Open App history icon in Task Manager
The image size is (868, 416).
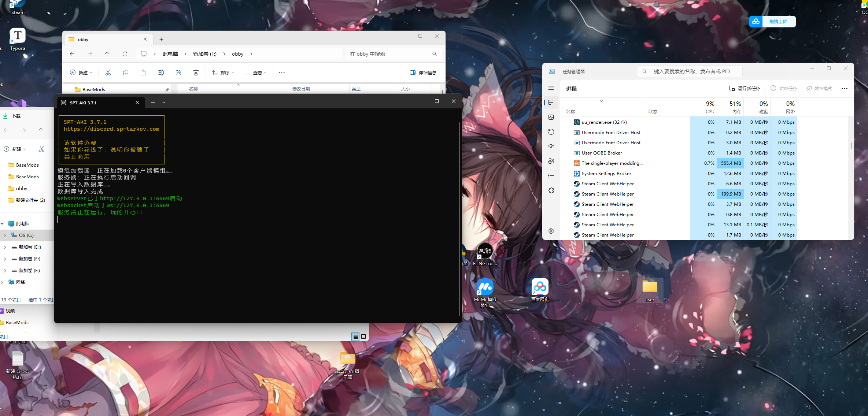(x=551, y=132)
